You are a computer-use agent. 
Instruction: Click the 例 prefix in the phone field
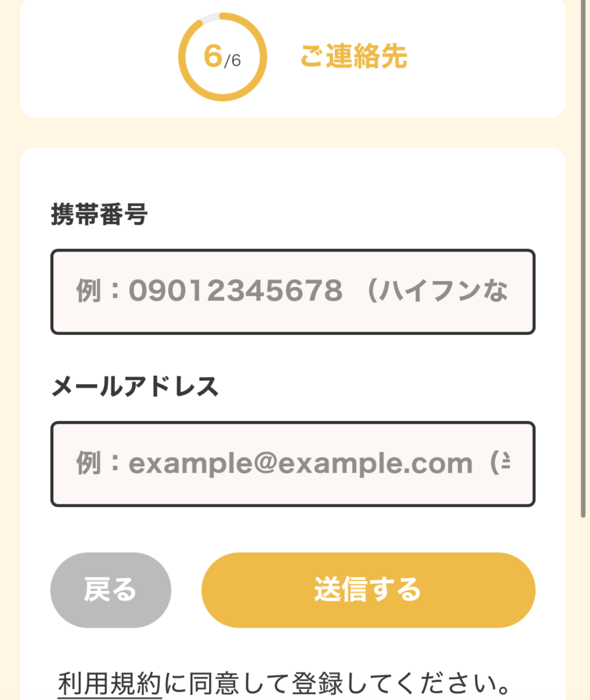(88, 292)
